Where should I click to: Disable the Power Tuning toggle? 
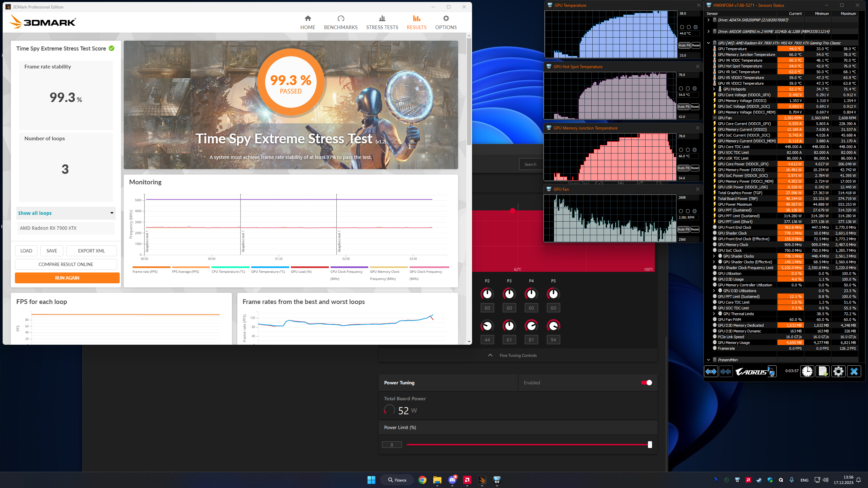click(646, 383)
